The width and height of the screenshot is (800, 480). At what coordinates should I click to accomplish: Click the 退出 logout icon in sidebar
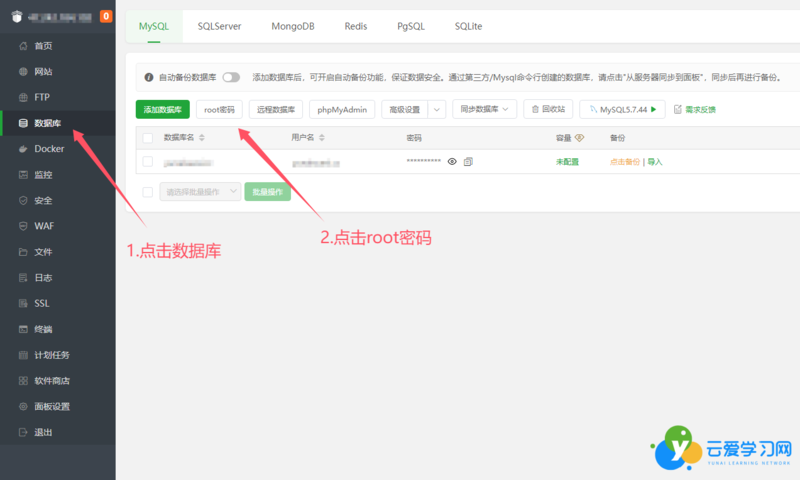coord(23,432)
